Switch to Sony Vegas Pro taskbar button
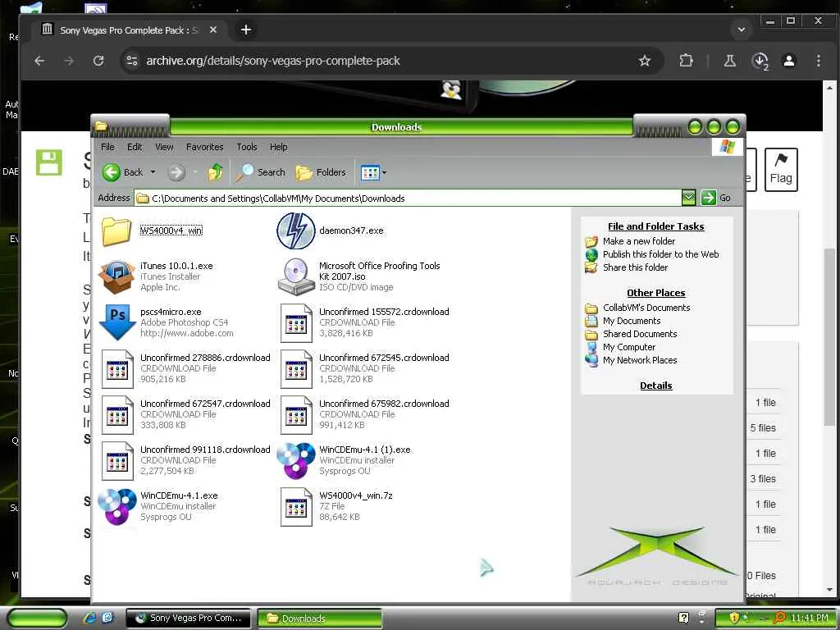The width and height of the screenshot is (840, 630). pyautogui.click(x=189, y=618)
